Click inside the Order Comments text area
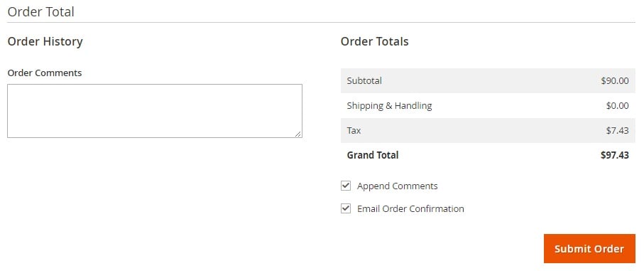The height and width of the screenshot is (271, 644). click(155, 111)
